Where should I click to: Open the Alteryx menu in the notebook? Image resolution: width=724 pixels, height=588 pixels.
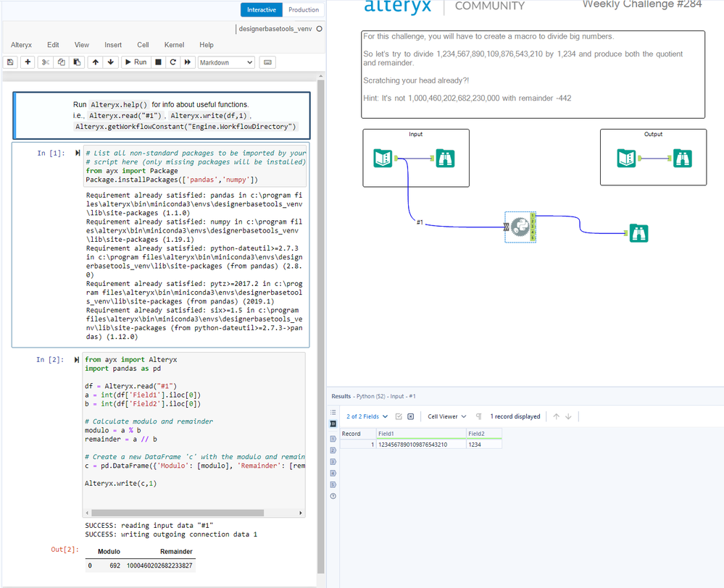[x=21, y=45]
